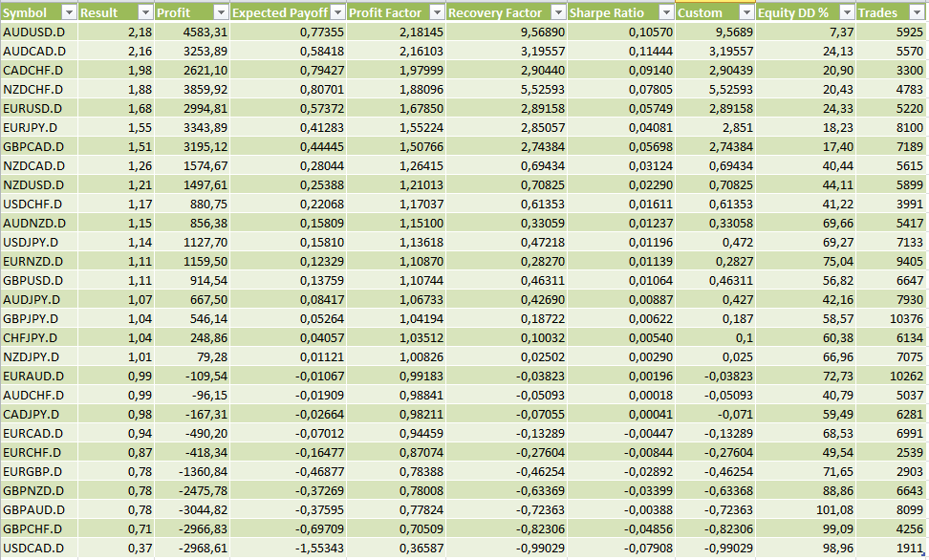The image size is (929, 560).
Task: Select the GBPCHF.D symbol cell
Action: [x=39, y=528]
